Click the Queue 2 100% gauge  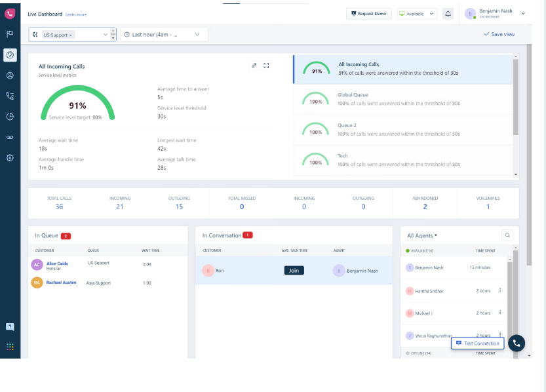pos(315,129)
